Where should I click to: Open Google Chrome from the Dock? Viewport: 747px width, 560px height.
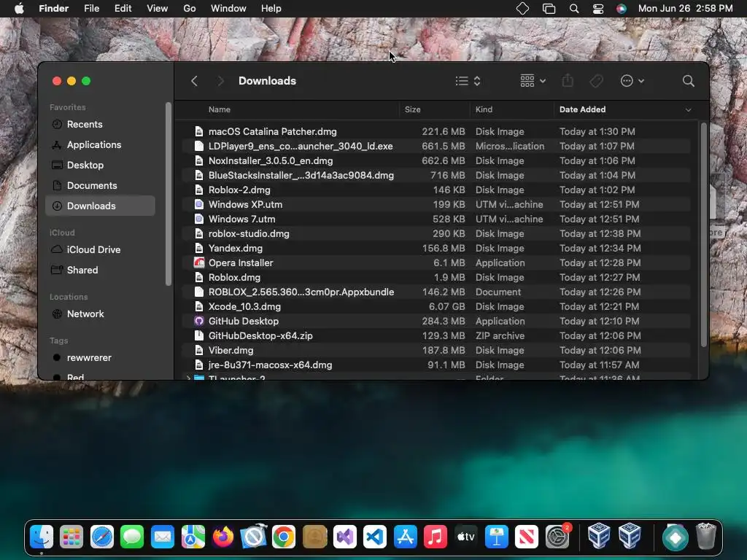(x=284, y=537)
